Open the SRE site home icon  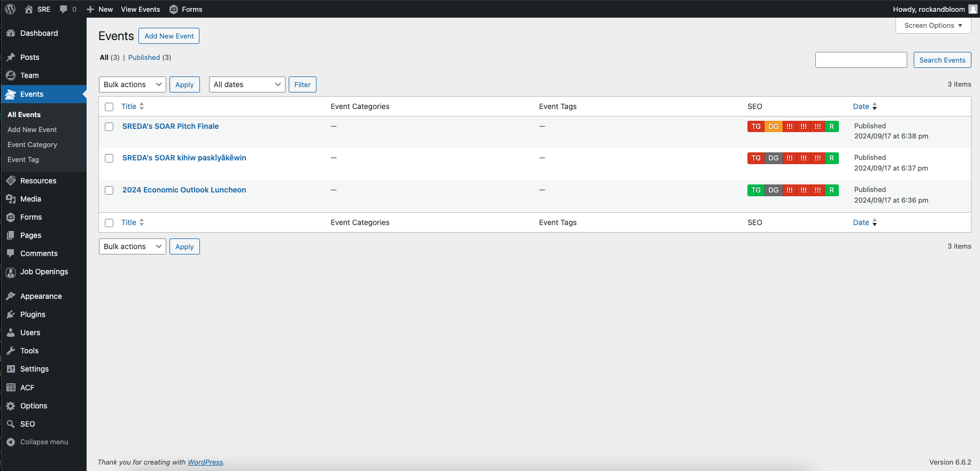29,9
